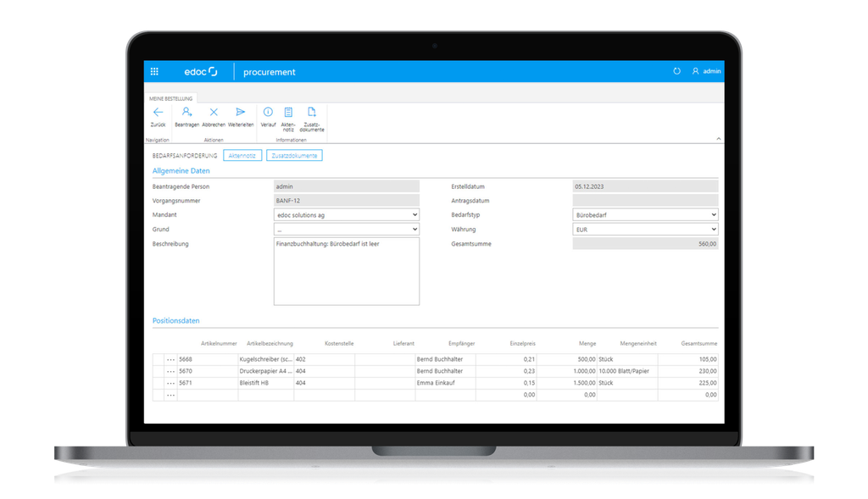
Task: Click the 0,21 unit price cell
Action: [506, 359]
